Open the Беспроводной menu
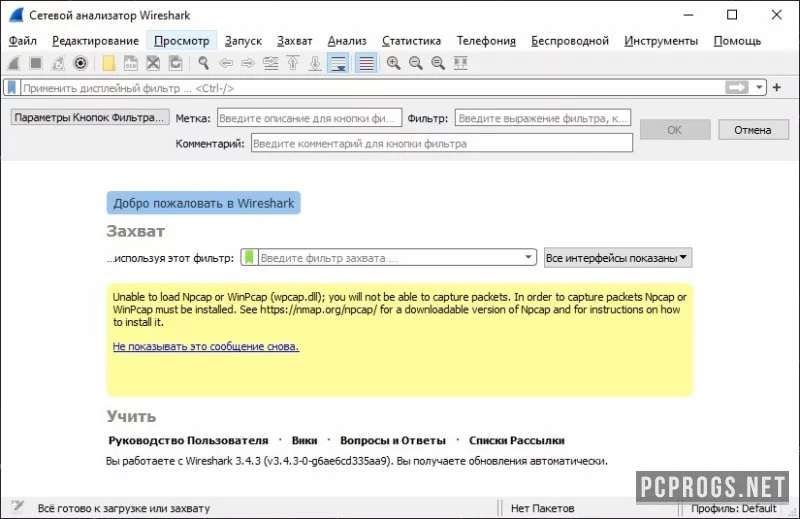Image resolution: width=800 pixels, height=519 pixels. (x=570, y=41)
